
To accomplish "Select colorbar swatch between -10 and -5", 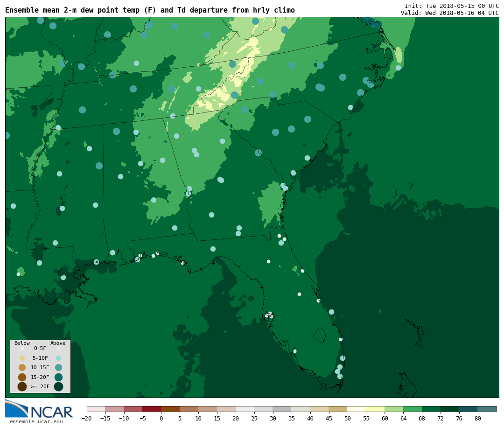I will tap(133, 409).
